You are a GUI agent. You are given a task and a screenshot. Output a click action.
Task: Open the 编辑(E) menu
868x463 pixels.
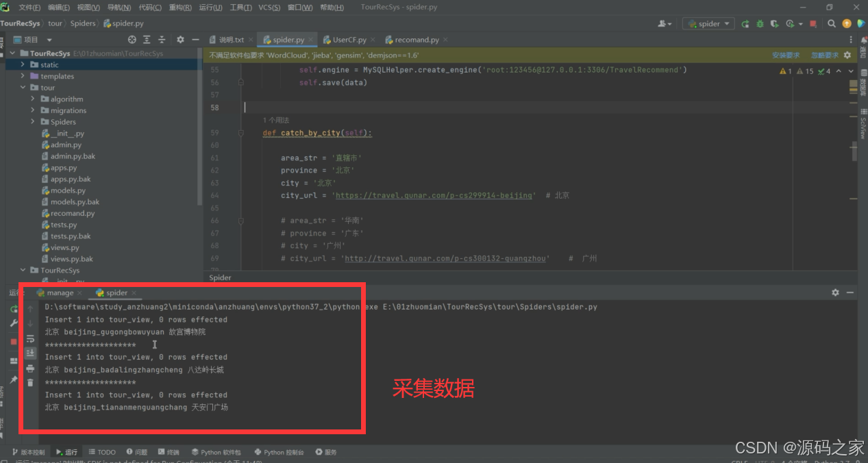pyautogui.click(x=59, y=8)
